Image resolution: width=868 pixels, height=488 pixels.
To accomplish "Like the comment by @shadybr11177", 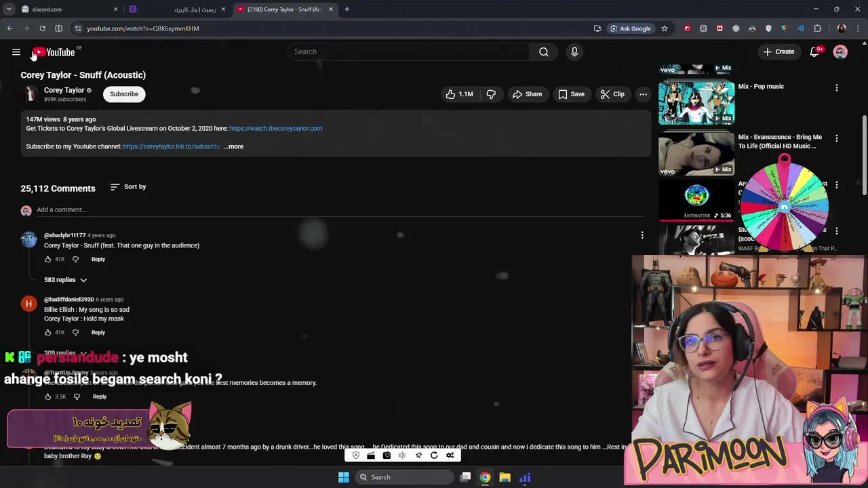I will (47, 259).
